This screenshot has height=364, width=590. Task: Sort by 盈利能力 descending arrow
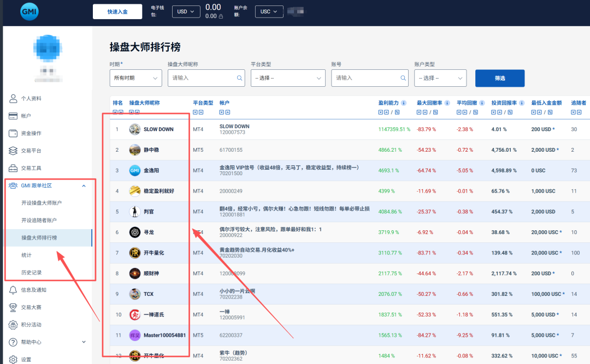click(381, 112)
